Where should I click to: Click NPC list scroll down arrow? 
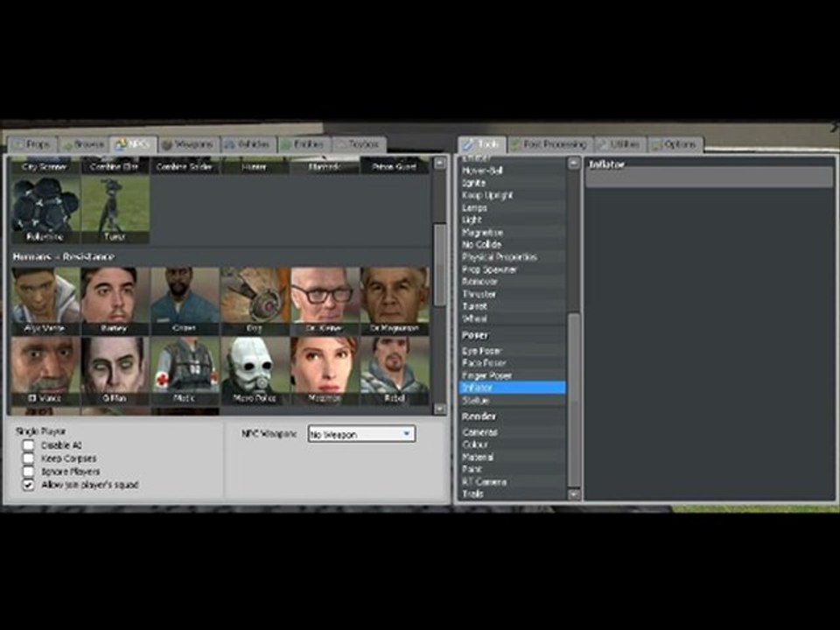tap(440, 409)
